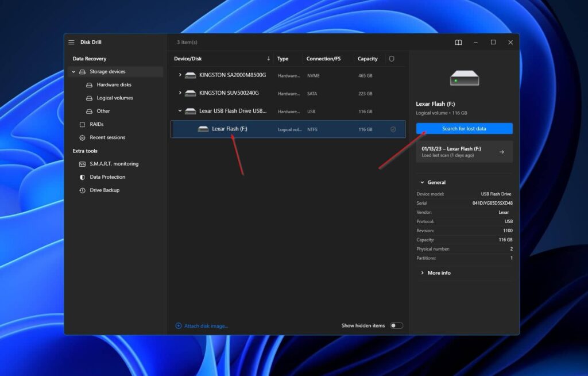Click the shield check icon on Lexar Flash row
Image resolution: width=588 pixels, height=376 pixels.
393,129
